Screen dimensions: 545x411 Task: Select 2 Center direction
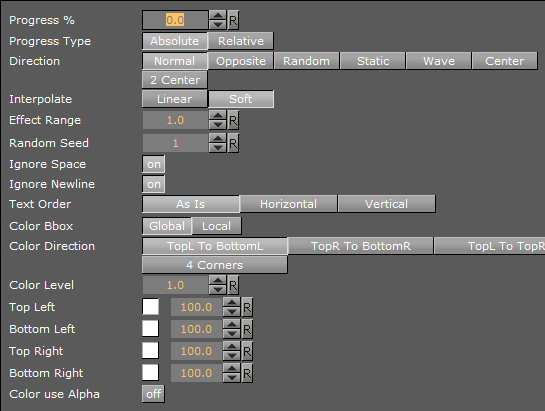coord(175,80)
